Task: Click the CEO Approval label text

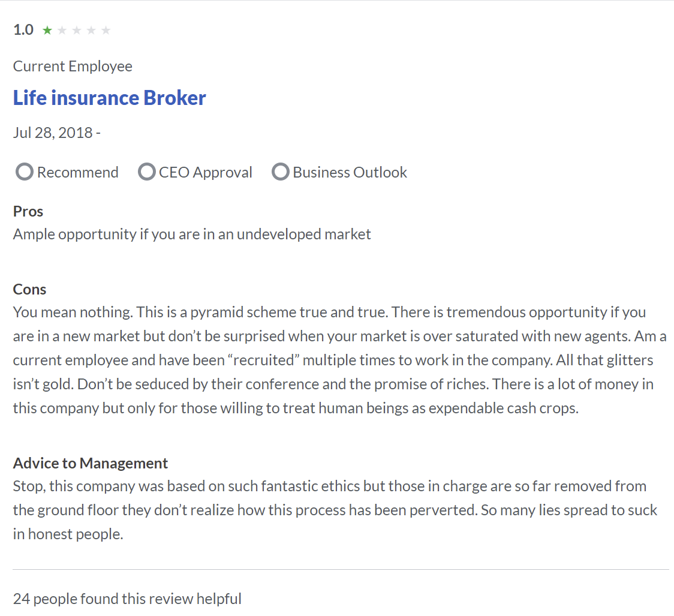Action: 206,172
